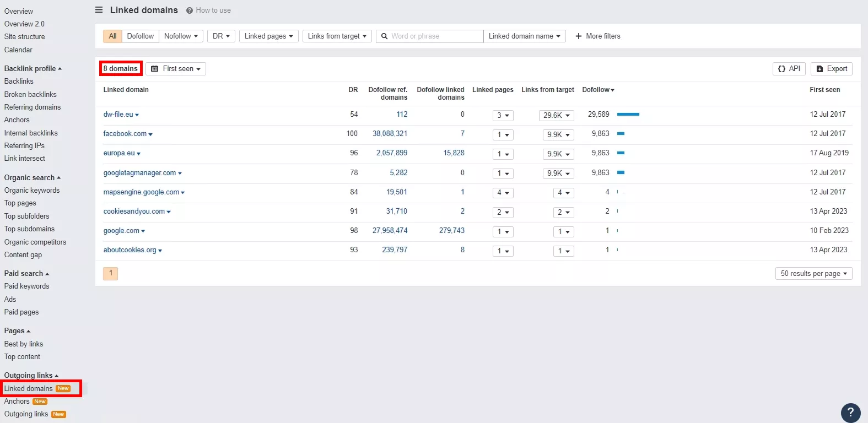Select the Dofollow filter tab
Screen dimensions: 868x423
point(141,36)
